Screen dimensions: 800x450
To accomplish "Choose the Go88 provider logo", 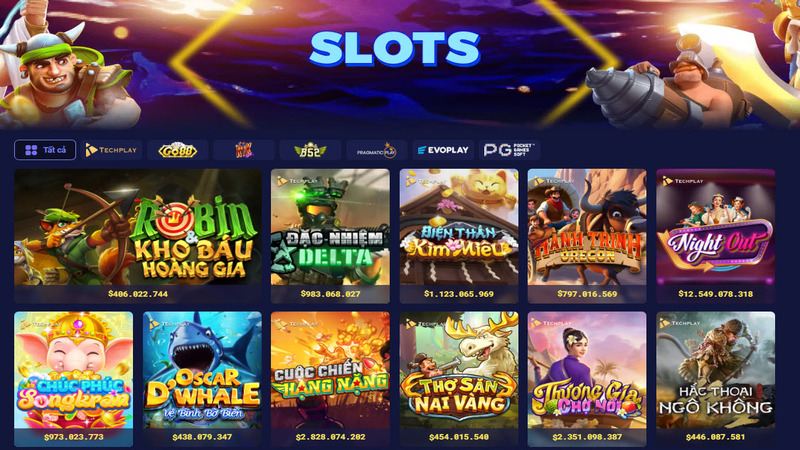I will [178, 150].
